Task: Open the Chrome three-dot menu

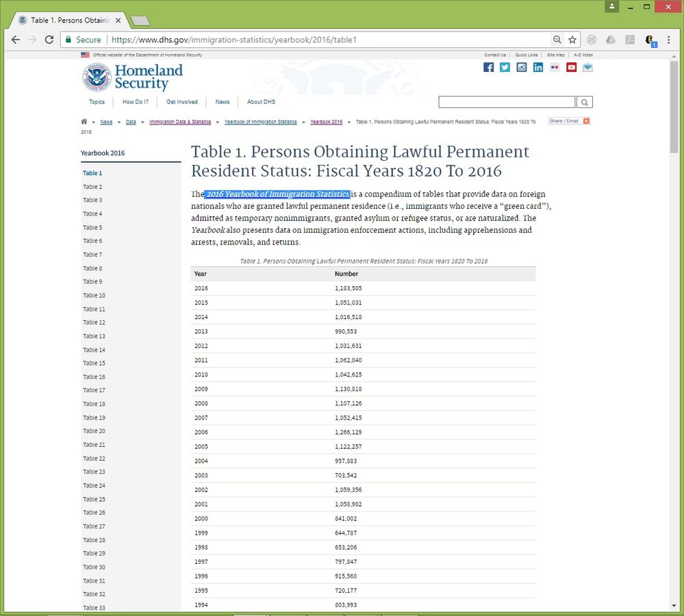Action: [x=668, y=40]
